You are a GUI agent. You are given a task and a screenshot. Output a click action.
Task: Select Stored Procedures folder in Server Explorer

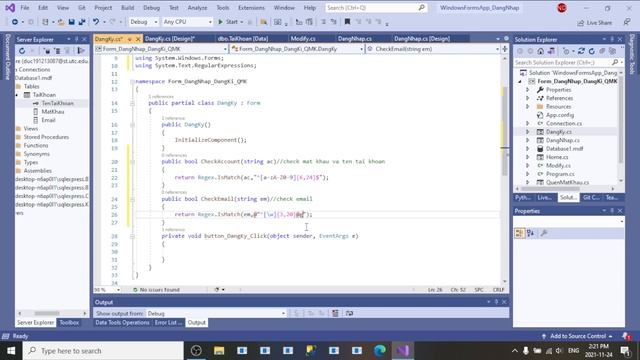pos(46,137)
